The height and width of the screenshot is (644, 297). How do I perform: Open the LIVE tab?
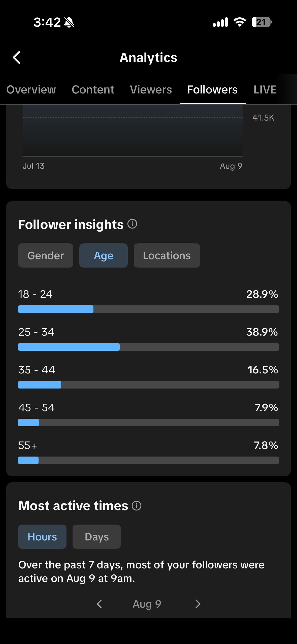[x=265, y=90]
